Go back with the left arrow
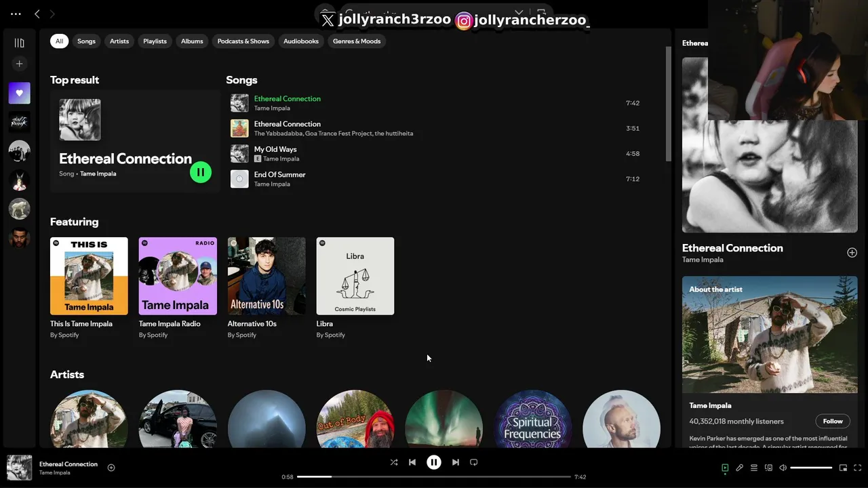This screenshot has width=868, height=488. point(37,14)
